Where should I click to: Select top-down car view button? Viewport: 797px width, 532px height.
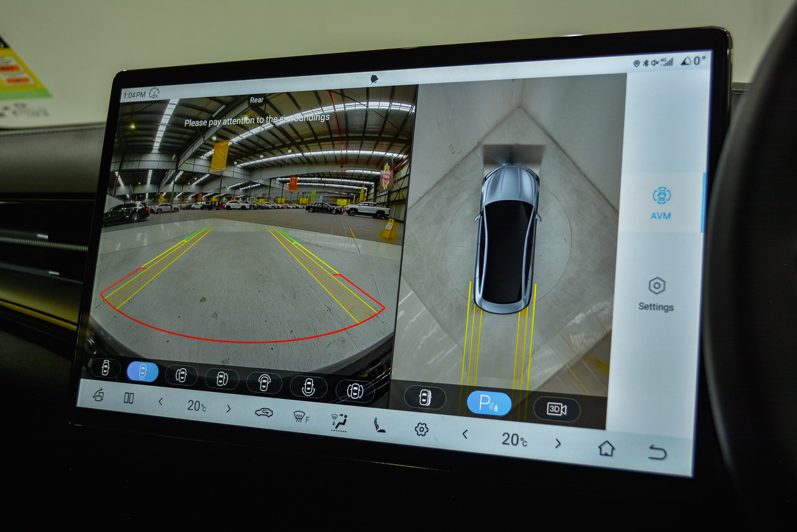click(425, 398)
